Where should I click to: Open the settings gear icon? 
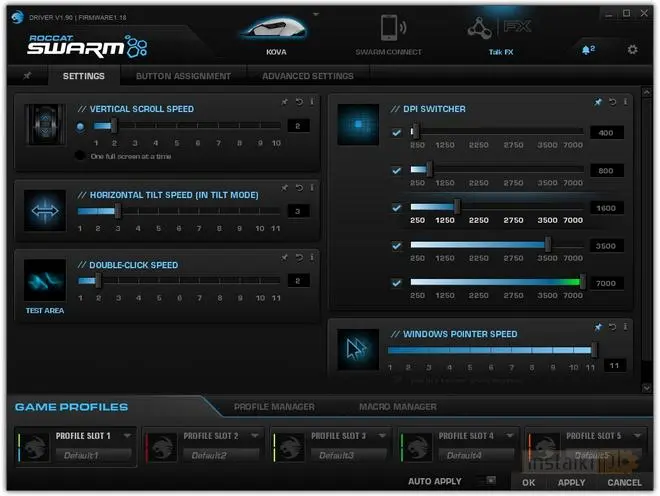point(632,49)
